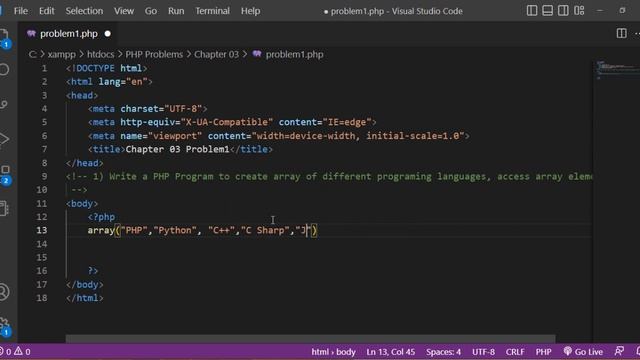Open Run and Debug view
This screenshot has width=640, height=360.
pos(4,139)
